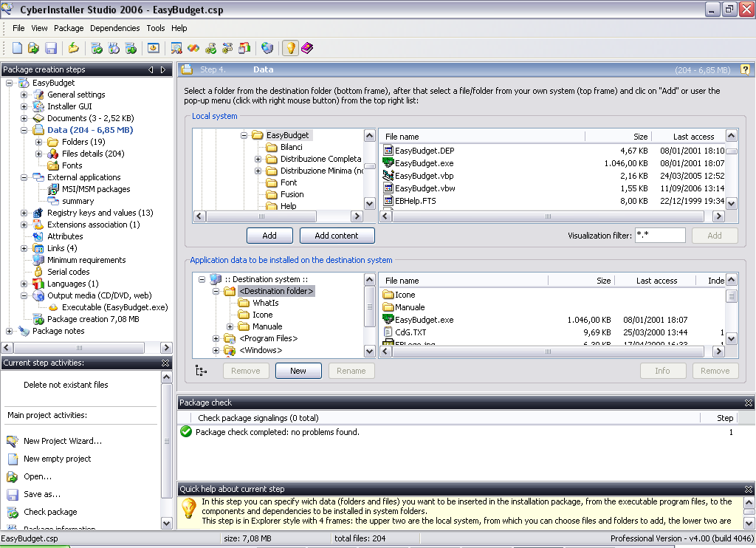Expand the <Program Files> destination folder node
Viewport: 756px width, 548px height.
[x=216, y=339]
